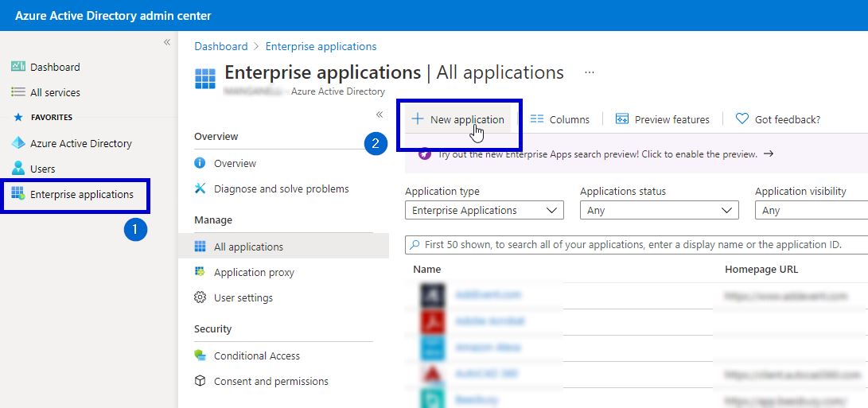This screenshot has width=868, height=408.
Task: Click the red Adobe Acrobat application logo
Action: [432, 321]
